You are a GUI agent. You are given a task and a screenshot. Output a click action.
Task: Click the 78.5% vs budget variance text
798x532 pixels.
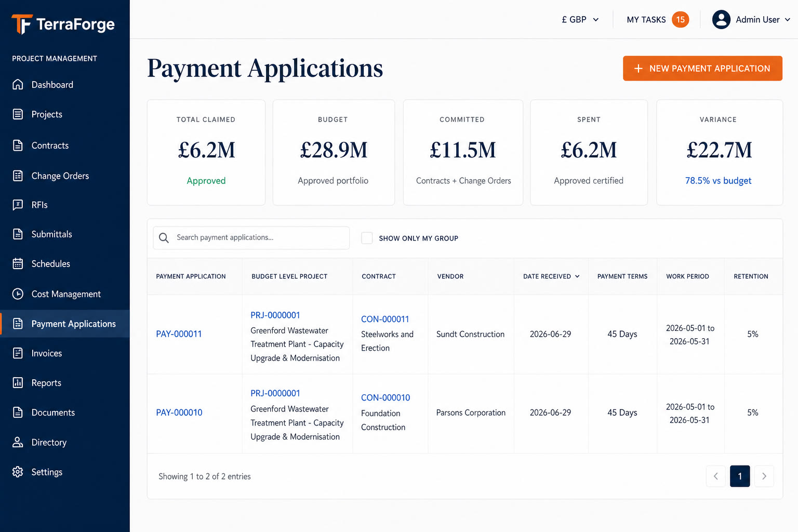(718, 181)
